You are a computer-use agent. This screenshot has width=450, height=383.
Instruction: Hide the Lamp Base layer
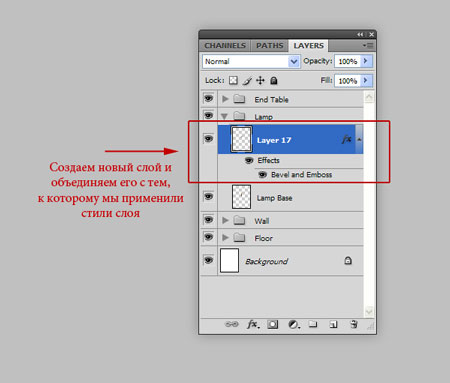209,196
